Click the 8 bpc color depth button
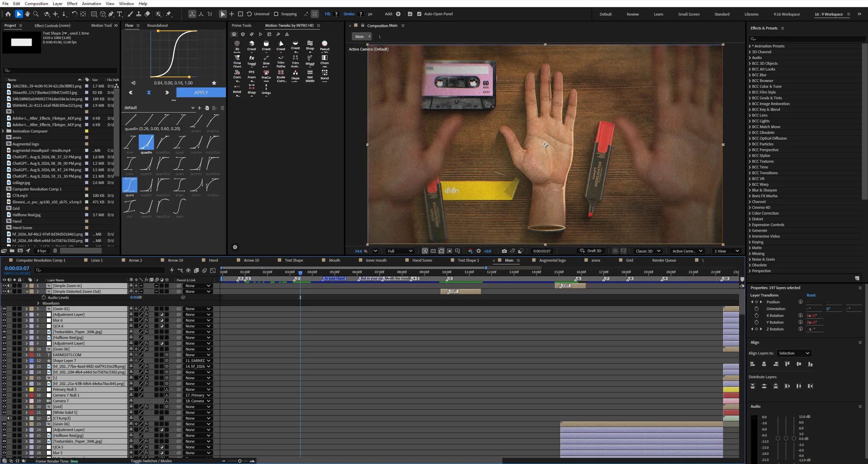Image resolution: width=868 pixels, height=464 pixels. tap(42, 251)
